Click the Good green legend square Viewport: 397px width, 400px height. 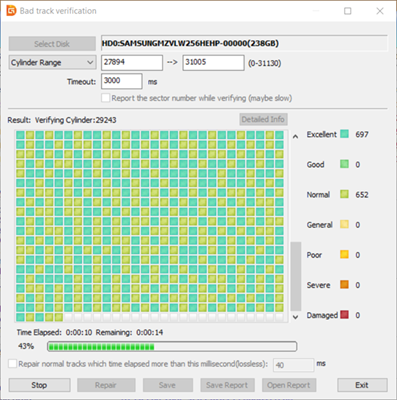[344, 164]
